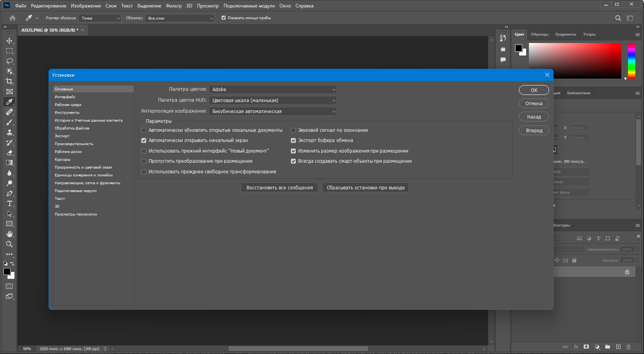Click the rainbow hue slider strip
Viewport: 644px width, 354px height.
[x=631, y=61]
